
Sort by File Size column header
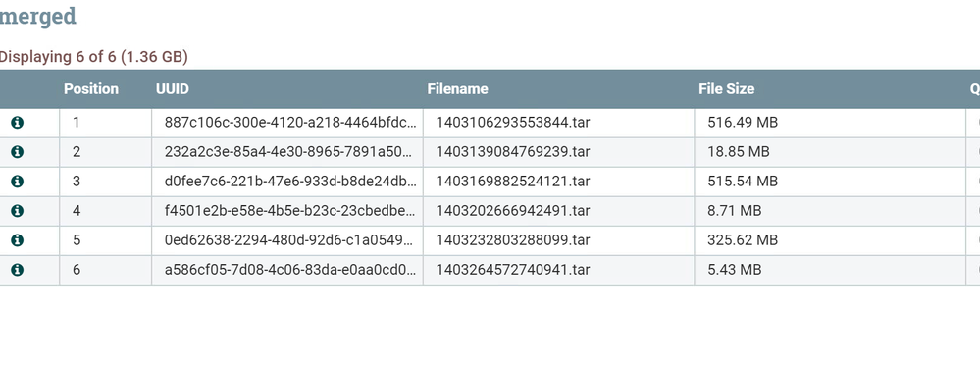(726, 89)
